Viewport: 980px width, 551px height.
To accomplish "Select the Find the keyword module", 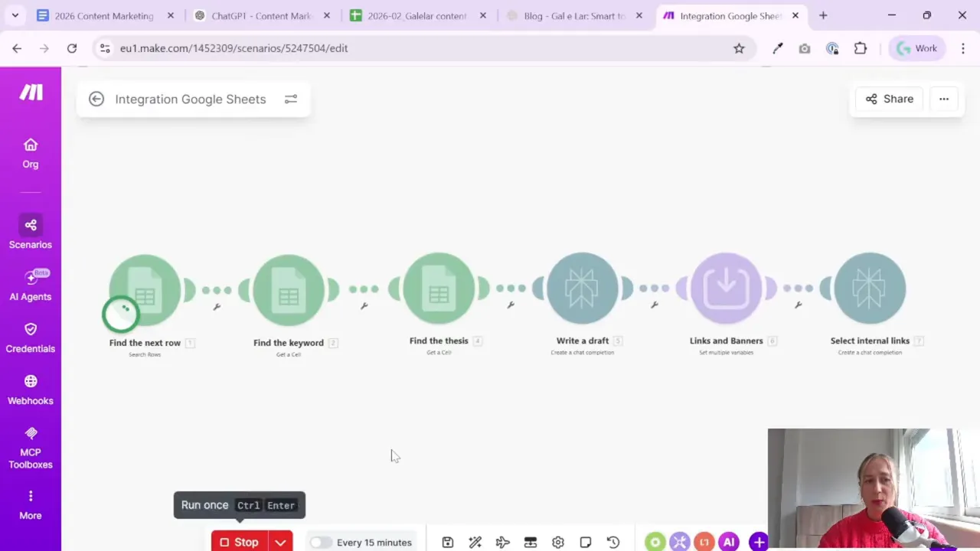I will click(x=289, y=290).
